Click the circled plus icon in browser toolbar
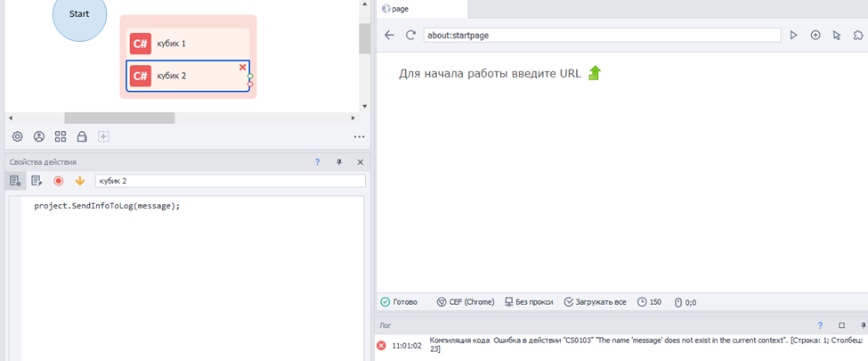 point(815,35)
